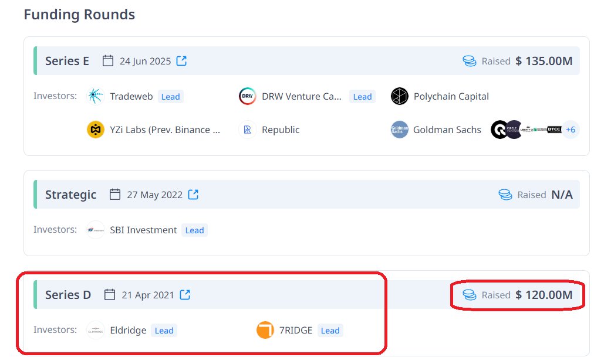Click the orange 7RIDGE logo
This screenshot has height=364, width=594.
tap(265, 330)
